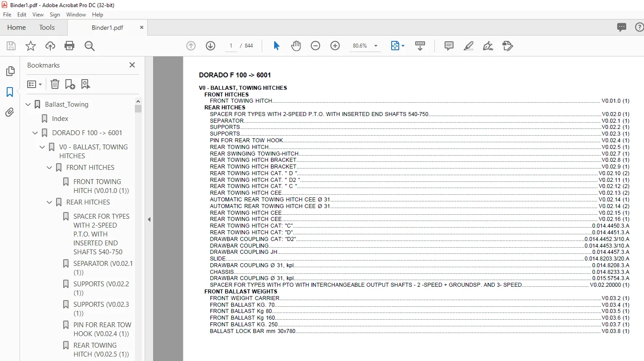Zoom out with minus icon
644x361 pixels.
(316, 46)
